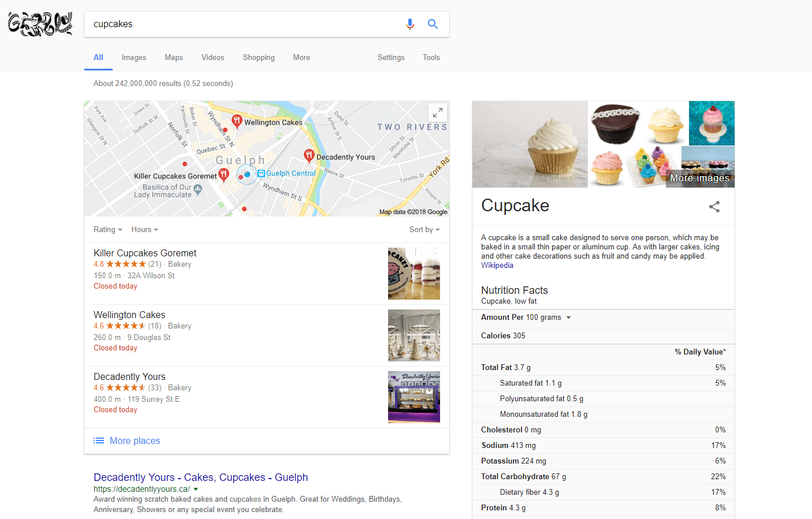Viewport: 812px width, 519px height.
Task: Click the Decadently Yours map pin
Action: (309, 155)
